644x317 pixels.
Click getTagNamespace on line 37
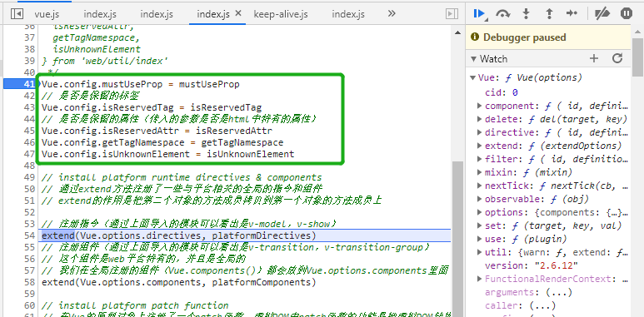point(93,37)
